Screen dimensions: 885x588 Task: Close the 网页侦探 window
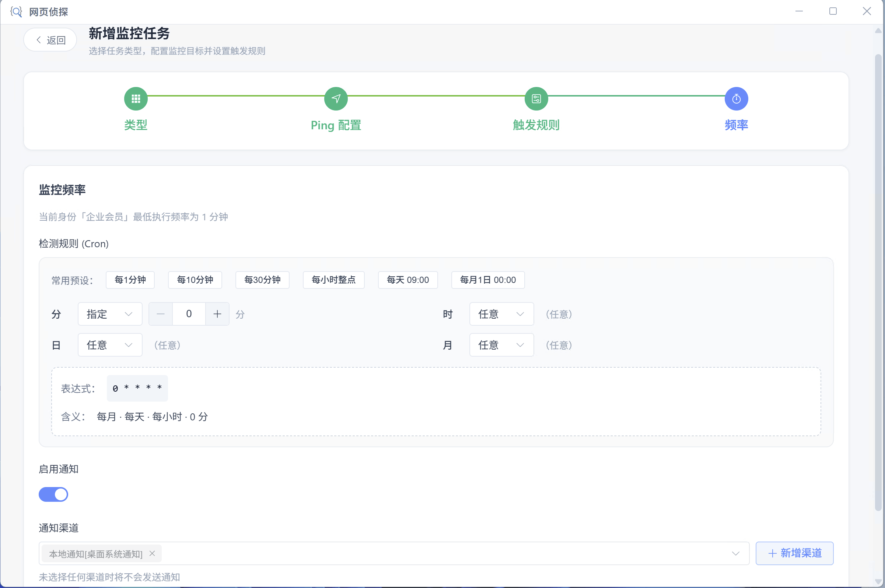[x=867, y=11]
